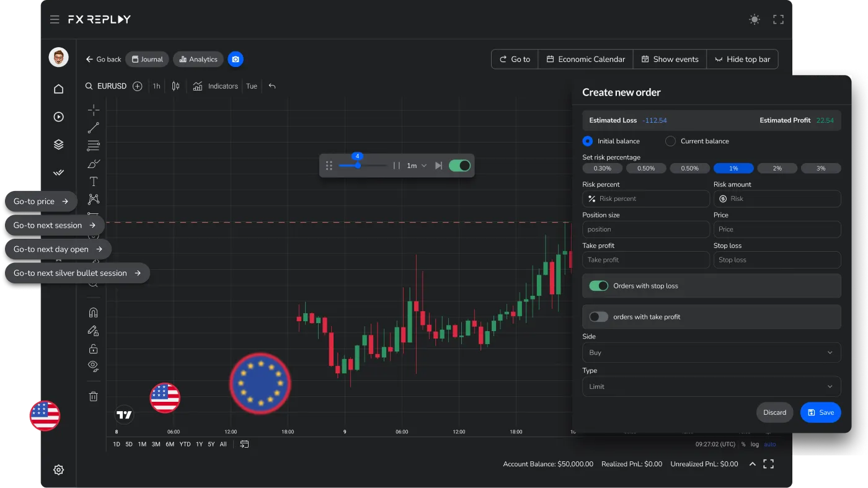
Task: Discard the new order
Action: tap(774, 412)
